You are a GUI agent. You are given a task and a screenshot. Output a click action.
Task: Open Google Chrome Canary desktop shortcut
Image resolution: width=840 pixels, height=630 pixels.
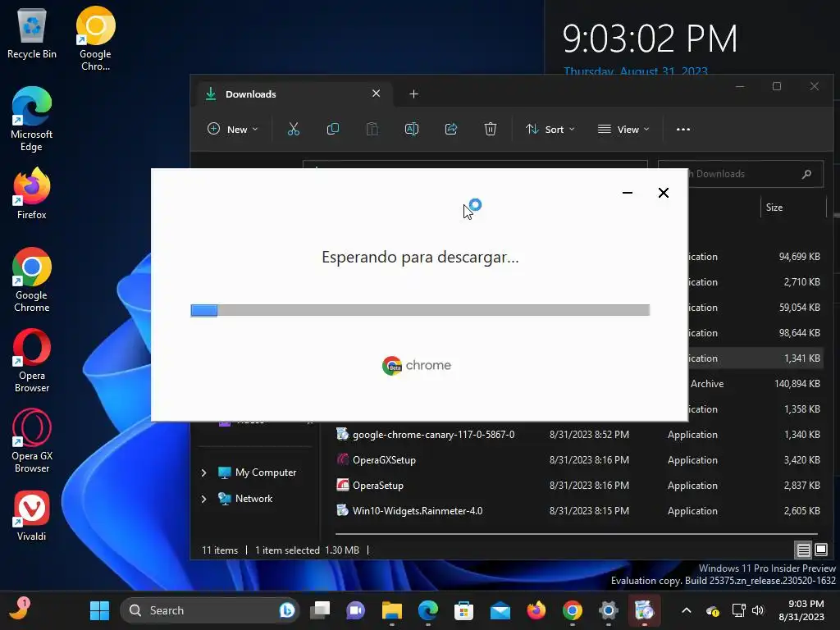(95, 39)
